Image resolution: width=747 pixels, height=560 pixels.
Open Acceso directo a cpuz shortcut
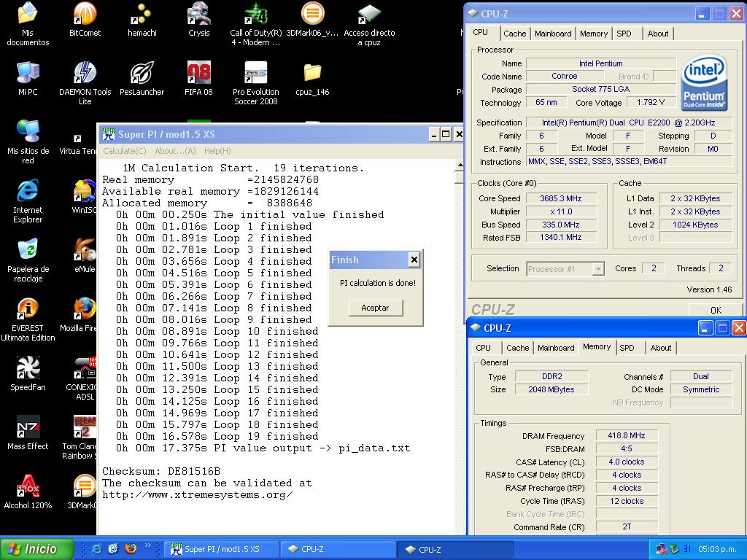point(369,24)
